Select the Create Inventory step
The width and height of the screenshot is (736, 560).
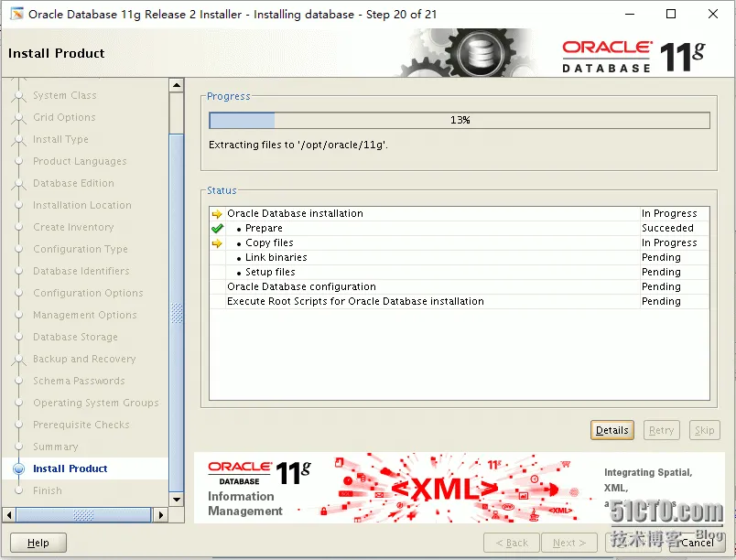73,227
